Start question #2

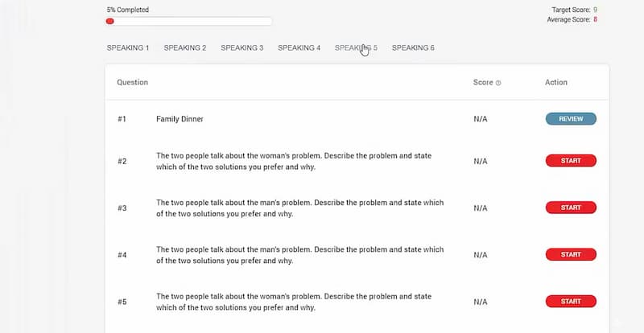coord(571,161)
